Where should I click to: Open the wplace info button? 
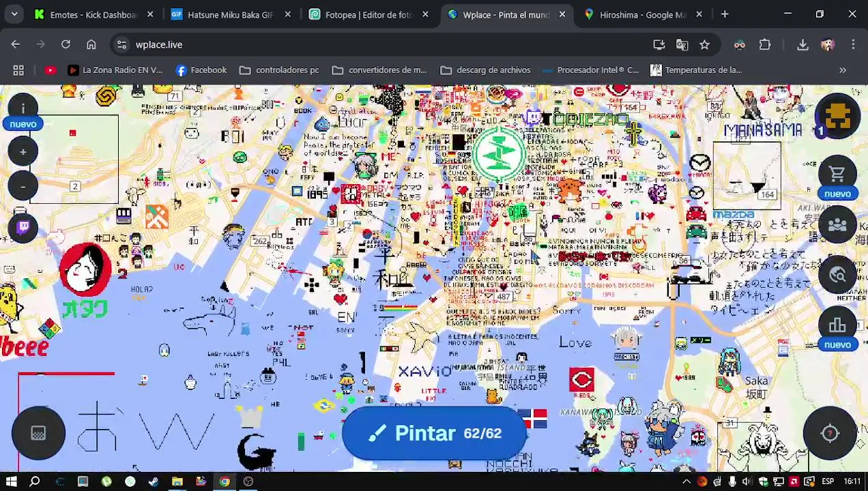[x=23, y=108]
